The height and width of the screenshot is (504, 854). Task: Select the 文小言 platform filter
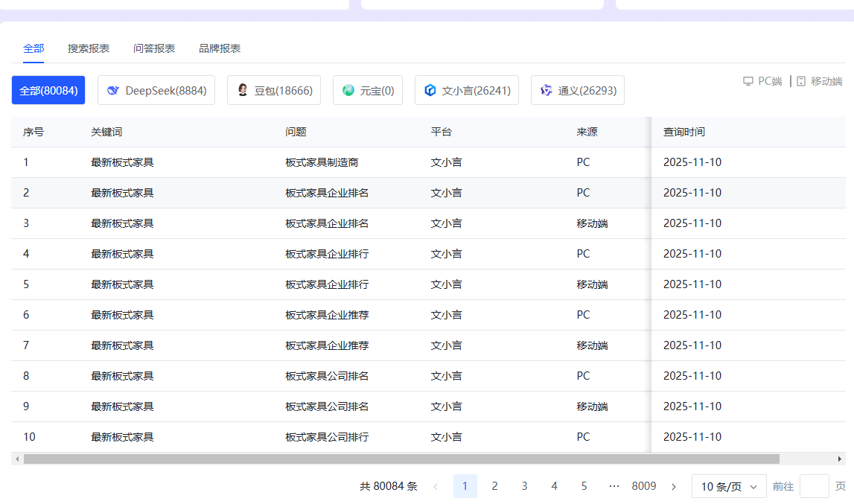coord(467,89)
